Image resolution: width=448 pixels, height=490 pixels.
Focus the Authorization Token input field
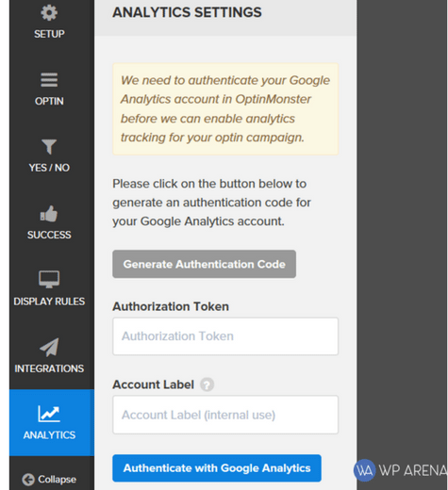[x=225, y=336]
